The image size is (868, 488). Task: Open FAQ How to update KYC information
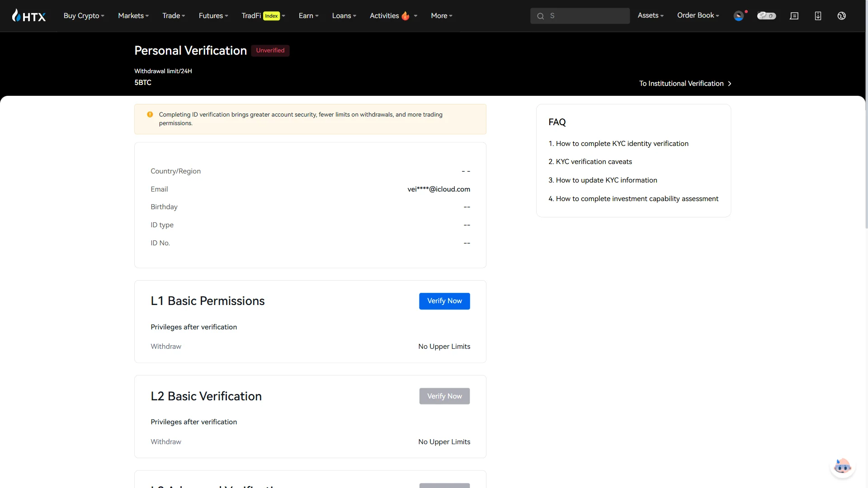[603, 180]
